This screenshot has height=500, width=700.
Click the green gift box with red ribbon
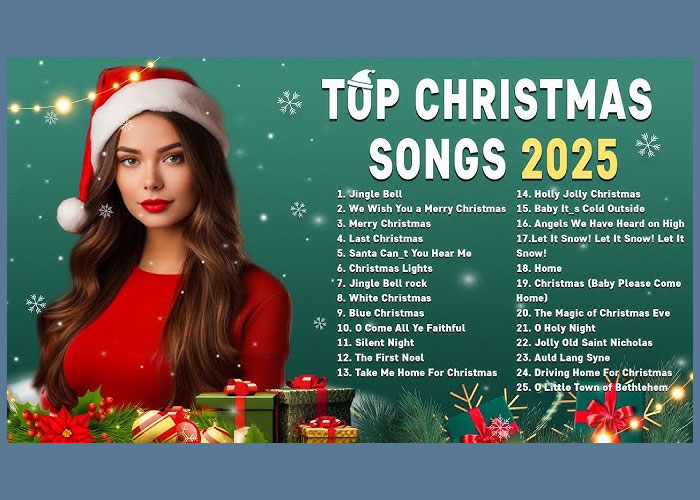(238, 410)
